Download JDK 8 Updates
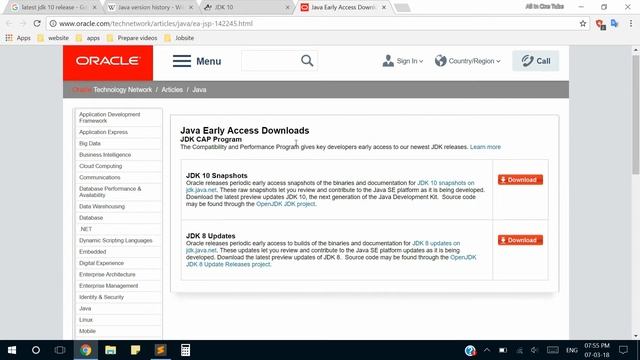Viewport: 640px width, 360px height. [520, 240]
